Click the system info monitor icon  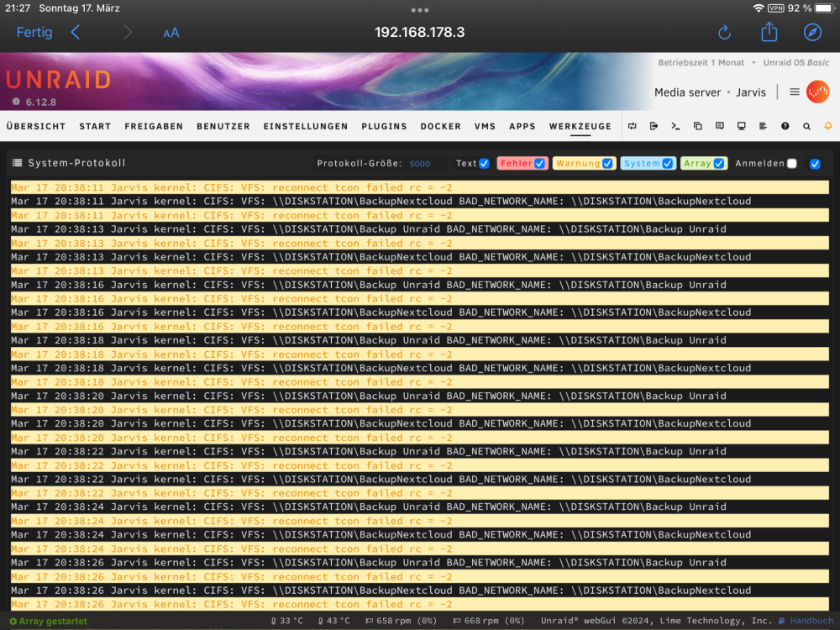click(742, 126)
